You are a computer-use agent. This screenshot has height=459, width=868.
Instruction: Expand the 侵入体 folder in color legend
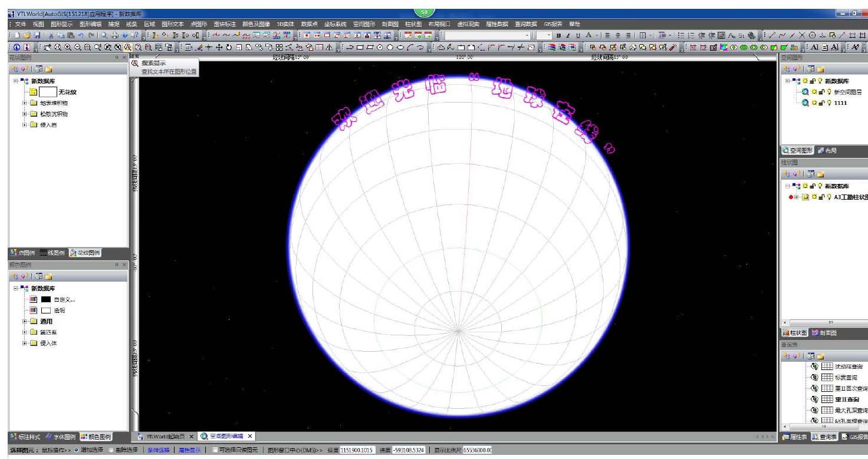[x=25, y=343]
